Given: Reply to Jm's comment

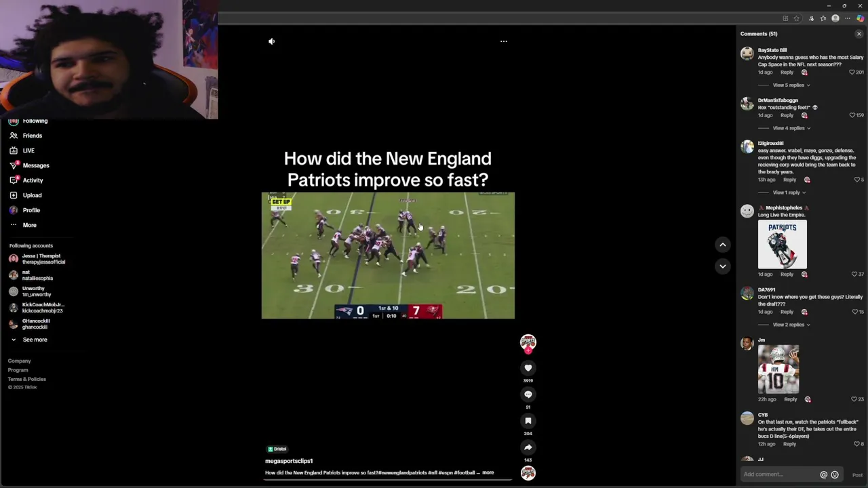Looking at the screenshot, I should click(x=791, y=399).
